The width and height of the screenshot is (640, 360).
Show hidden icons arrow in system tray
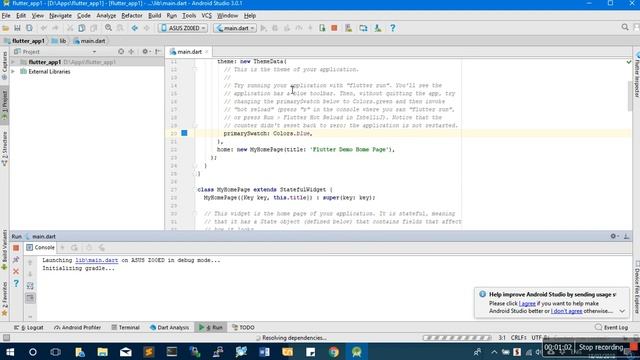point(494,351)
